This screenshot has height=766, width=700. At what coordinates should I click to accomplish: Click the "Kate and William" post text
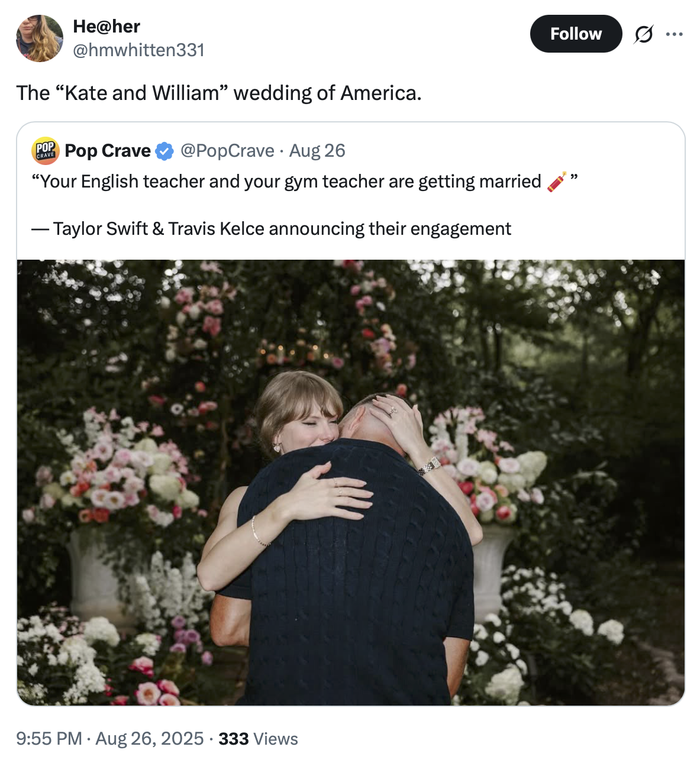coord(219,93)
